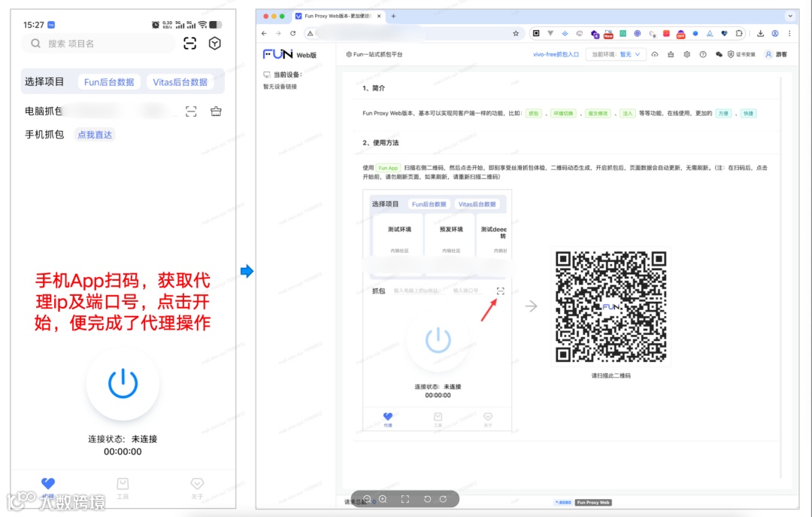
Task: Open the 工具 tab in phone bottom bar
Action: click(x=123, y=488)
